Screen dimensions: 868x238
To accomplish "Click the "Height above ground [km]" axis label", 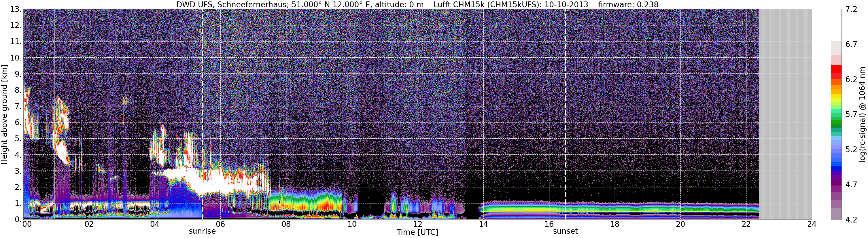I will tap(4, 114).
